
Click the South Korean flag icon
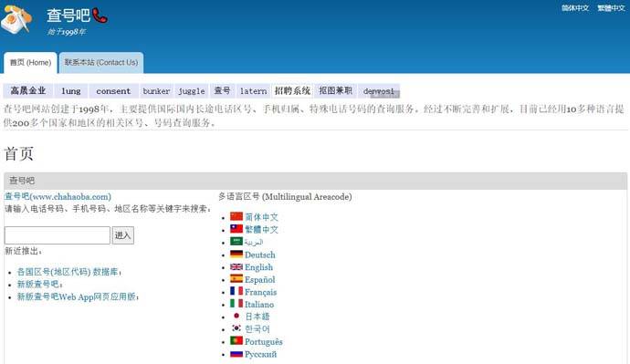[236, 328]
